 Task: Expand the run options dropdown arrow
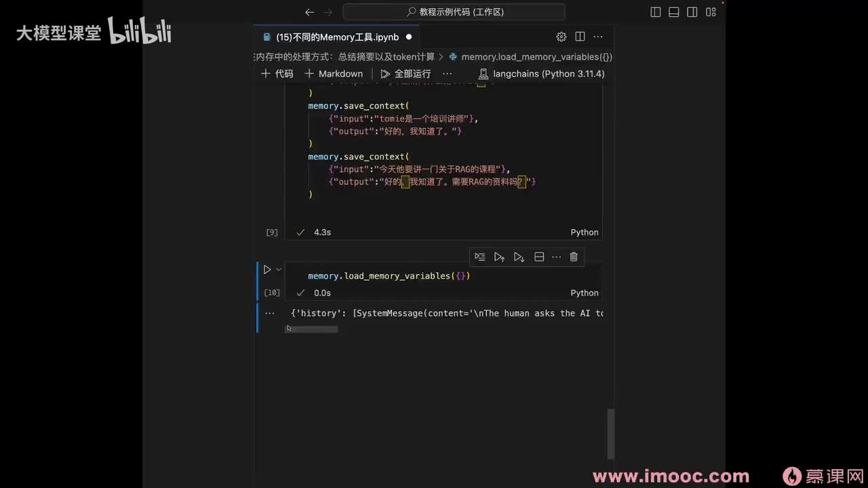click(x=279, y=270)
